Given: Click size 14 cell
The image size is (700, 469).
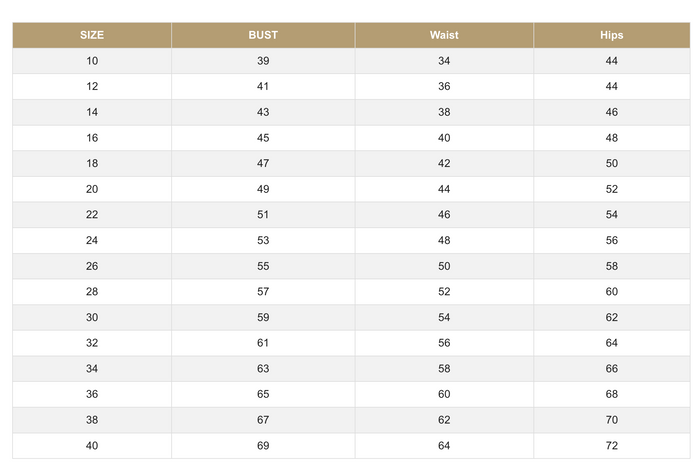Looking at the screenshot, I should pos(92,112).
